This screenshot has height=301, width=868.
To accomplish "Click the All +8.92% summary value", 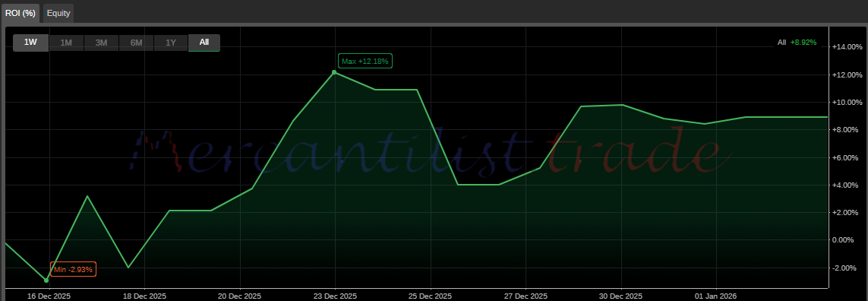I will (x=797, y=42).
